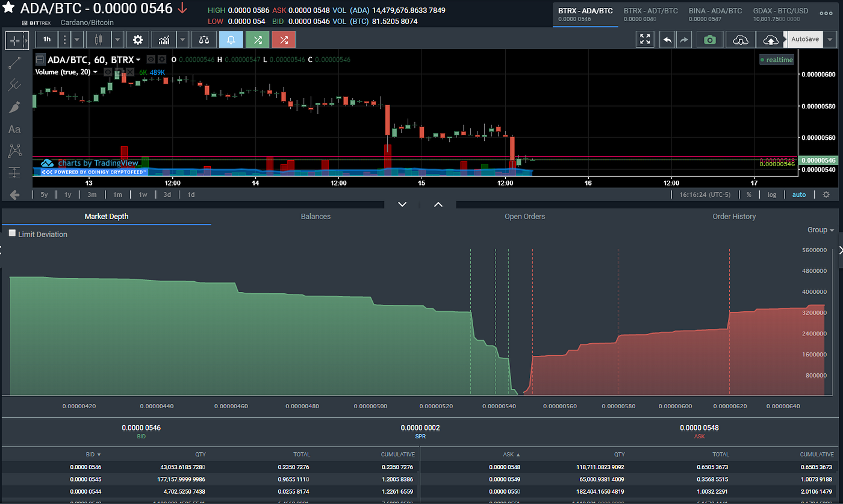The image size is (843, 504).
Task: Select the GDAX - BTC/USD market tab
Action: [781, 14]
